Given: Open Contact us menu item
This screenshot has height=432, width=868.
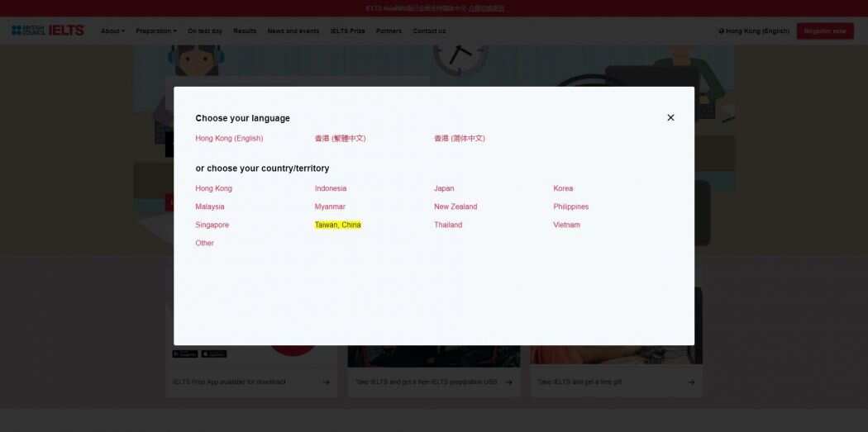Looking at the screenshot, I should pos(429,31).
